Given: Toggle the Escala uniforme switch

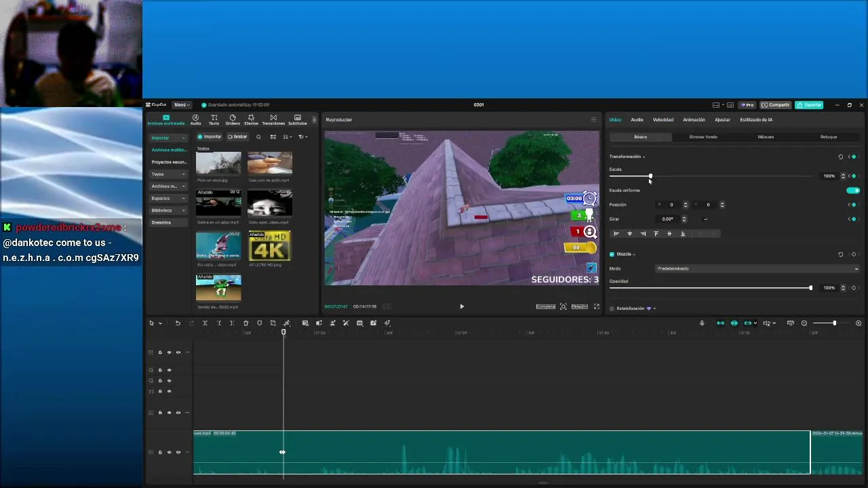Looking at the screenshot, I should click(x=853, y=190).
